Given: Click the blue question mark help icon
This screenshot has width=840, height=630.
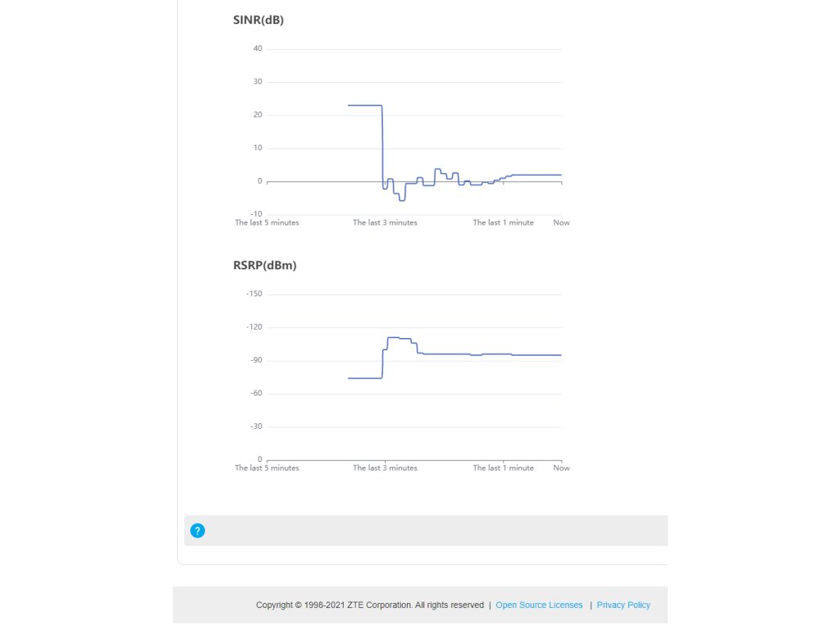Looking at the screenshot, I should 197,531.
